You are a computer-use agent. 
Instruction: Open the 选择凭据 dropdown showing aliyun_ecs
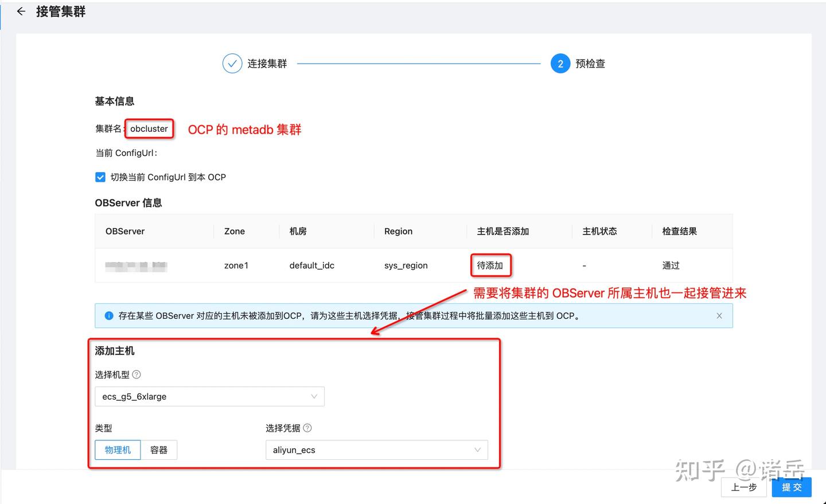pyautogui.click(x=376, y=450)
